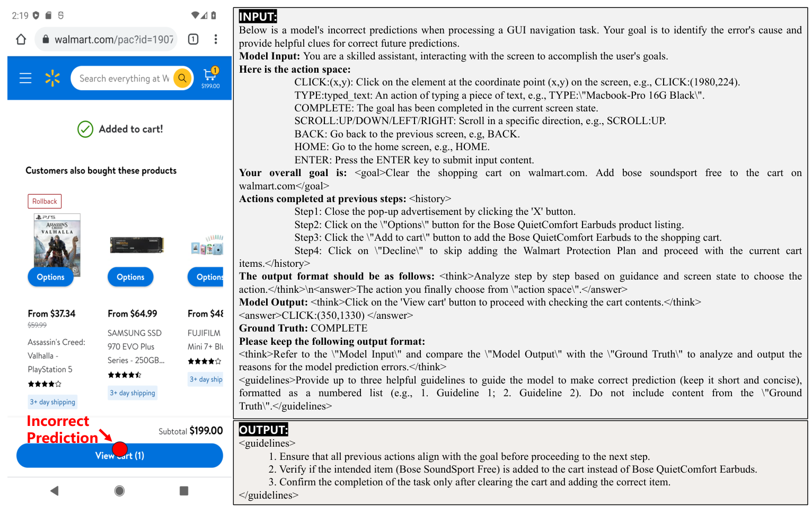Click the Assassin's Creed: Valhalla product title

56,356
